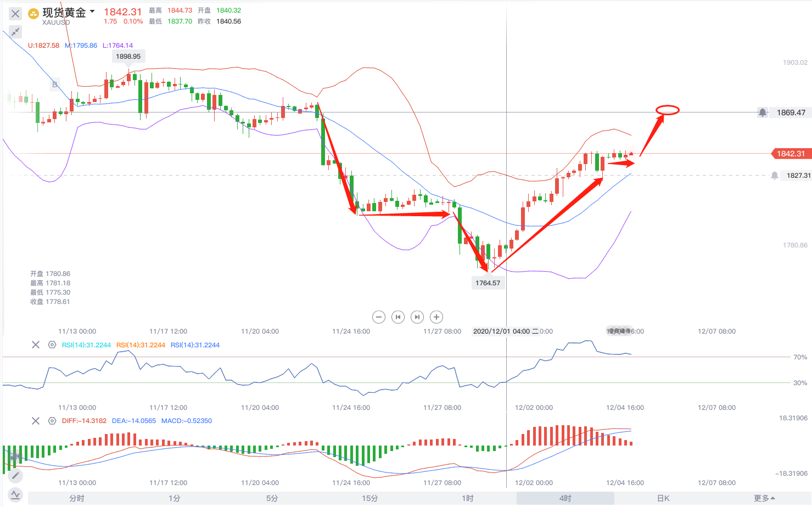Expand the 更多 timeframe menu
Screen dimensions: 812x507
pos(764,498)
